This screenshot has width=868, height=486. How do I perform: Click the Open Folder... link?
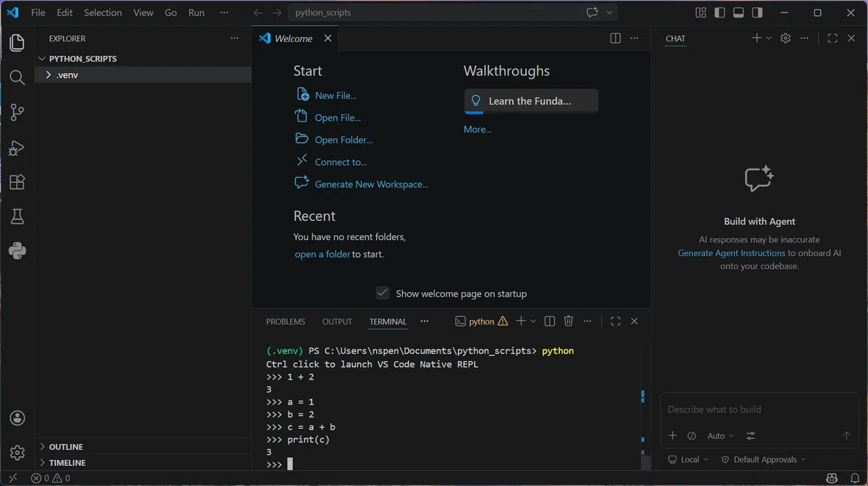pos(344,140)
